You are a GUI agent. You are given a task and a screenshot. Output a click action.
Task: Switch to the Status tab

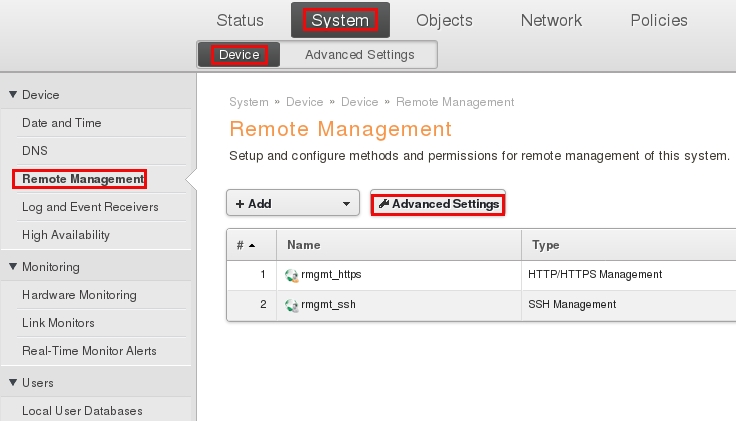[x=240, y=20]
